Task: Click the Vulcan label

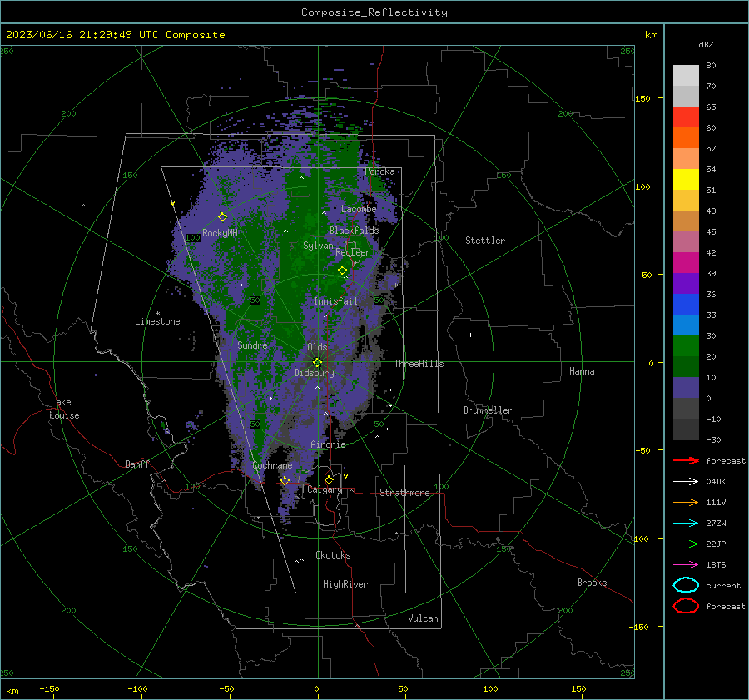Action: click(x=423, y=618)
